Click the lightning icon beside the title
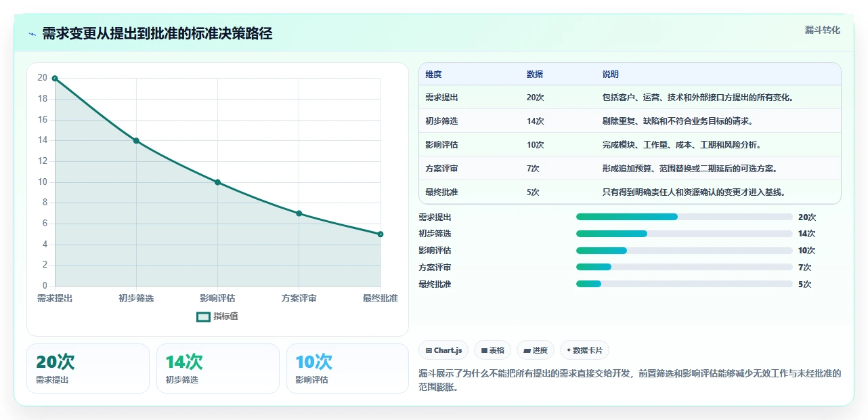The image size is (868, 420). [x=32, y=34]
